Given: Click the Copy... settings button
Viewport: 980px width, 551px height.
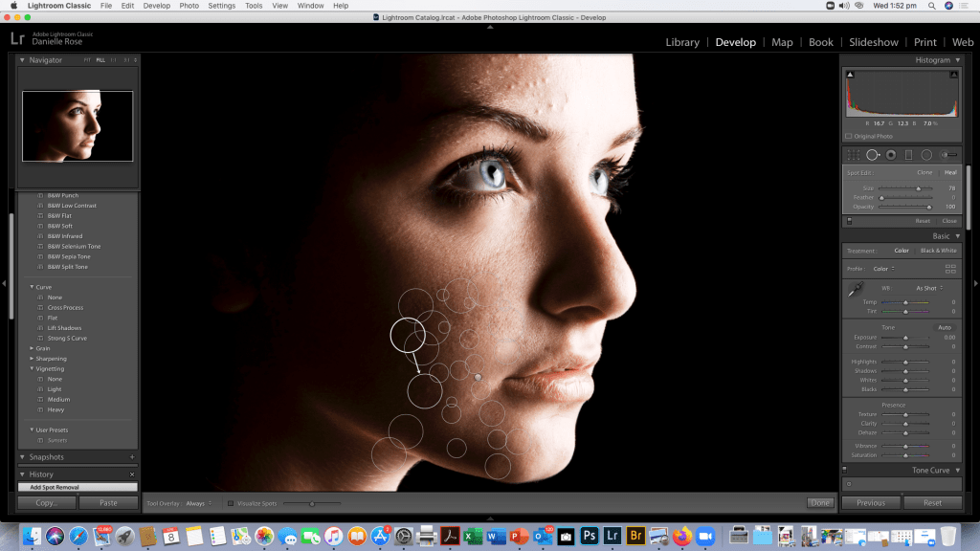Looking at the screenshot, I should (46, 503).
